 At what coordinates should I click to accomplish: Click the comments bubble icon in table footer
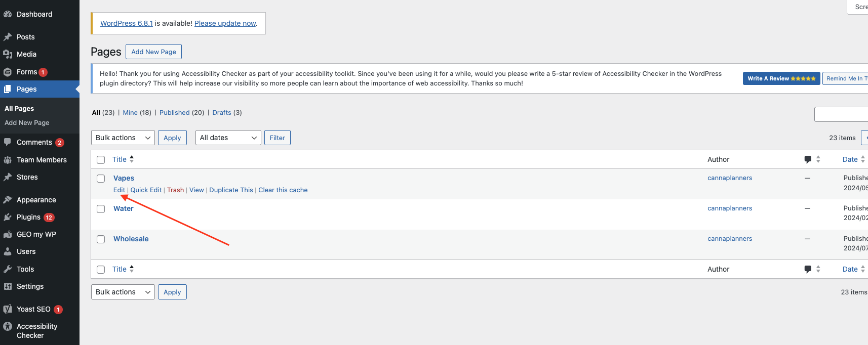click(808, 270)
